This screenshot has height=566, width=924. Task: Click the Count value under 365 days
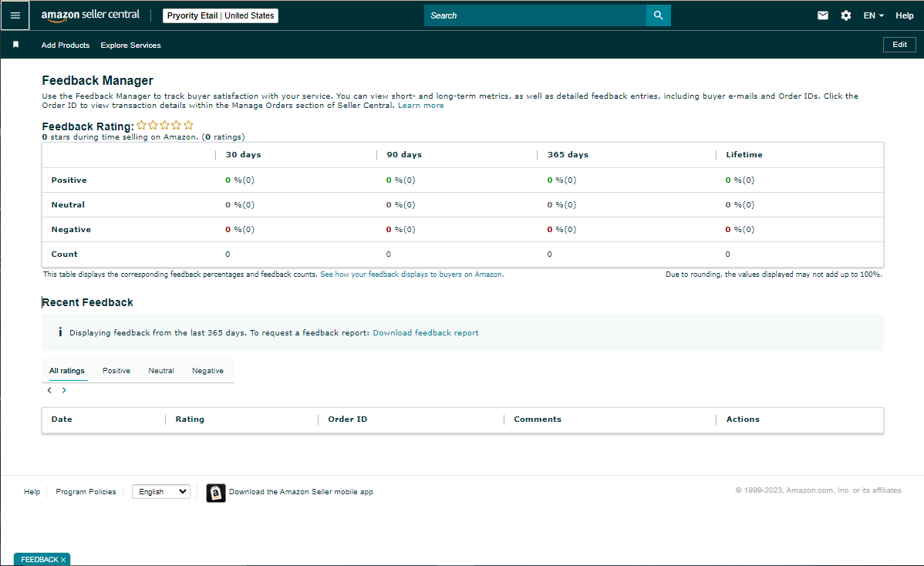pos(549,254)
